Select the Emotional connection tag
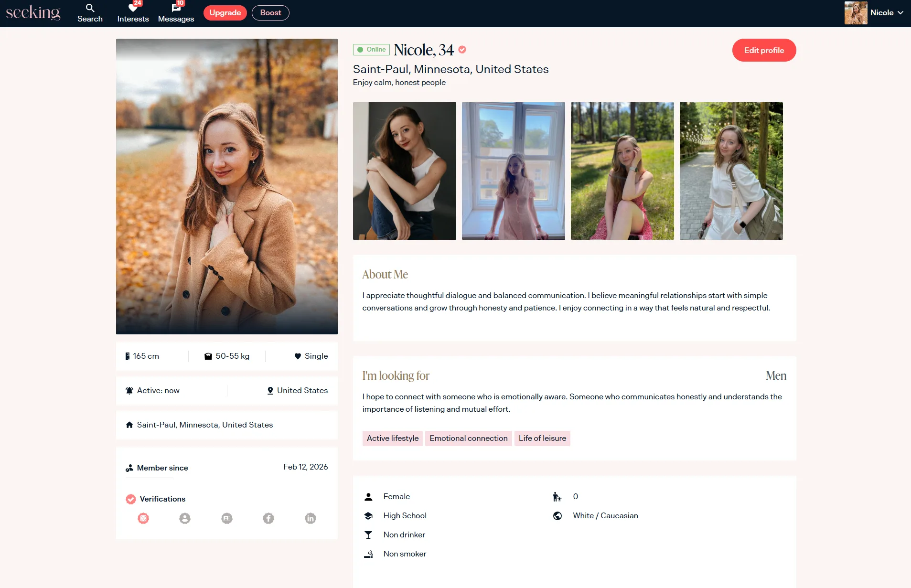This screenshot has width=911, height=588. 468,438
